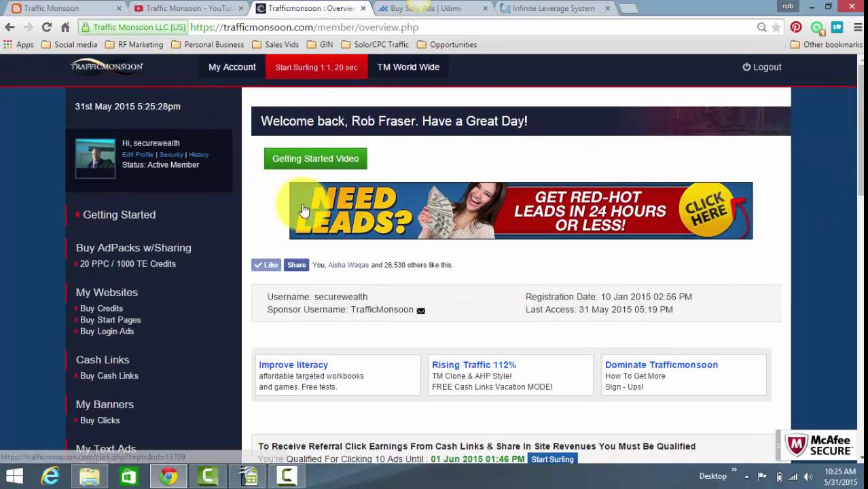Image resolution: width=868 pixels, height=489 pixels.
Task: Click the Buy Start Pages sidebar link
Action: (x=110, y=320)
